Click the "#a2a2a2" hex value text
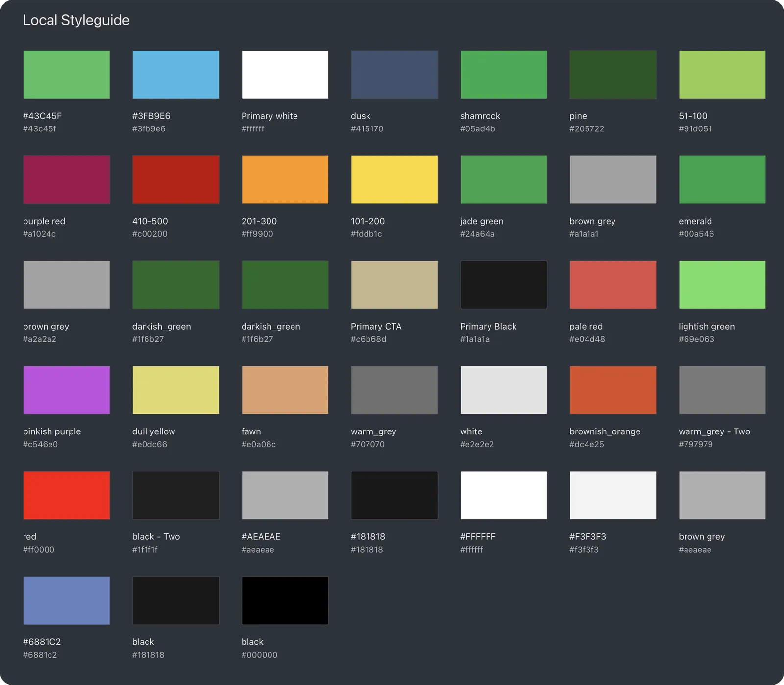 tap(39, 339)
